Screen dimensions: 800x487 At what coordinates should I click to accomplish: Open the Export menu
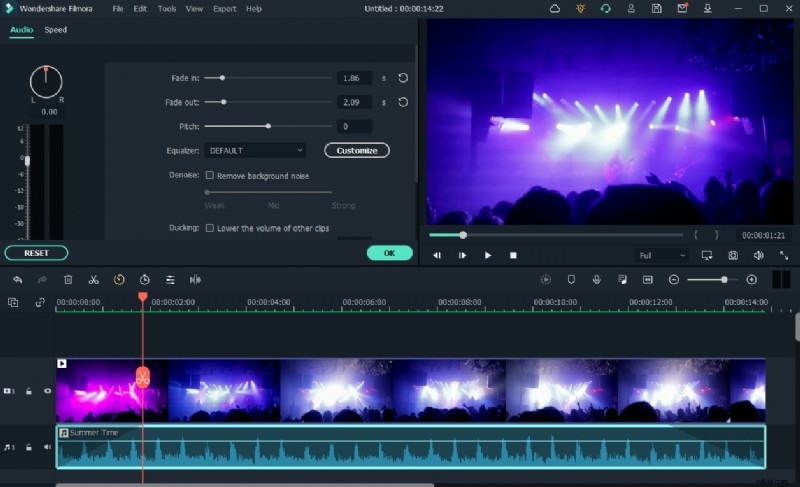(x=224, y=9)
